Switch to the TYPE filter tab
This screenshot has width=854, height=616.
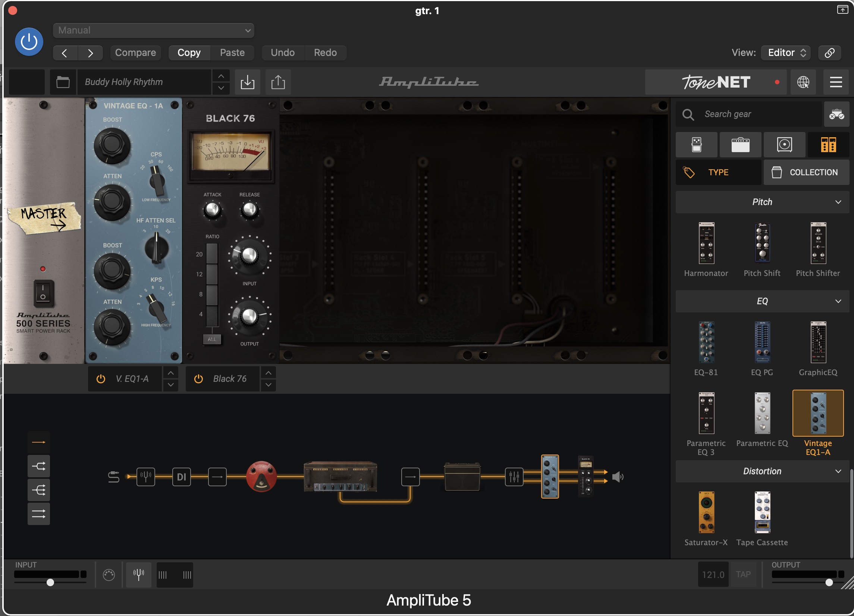pos(719,172)
